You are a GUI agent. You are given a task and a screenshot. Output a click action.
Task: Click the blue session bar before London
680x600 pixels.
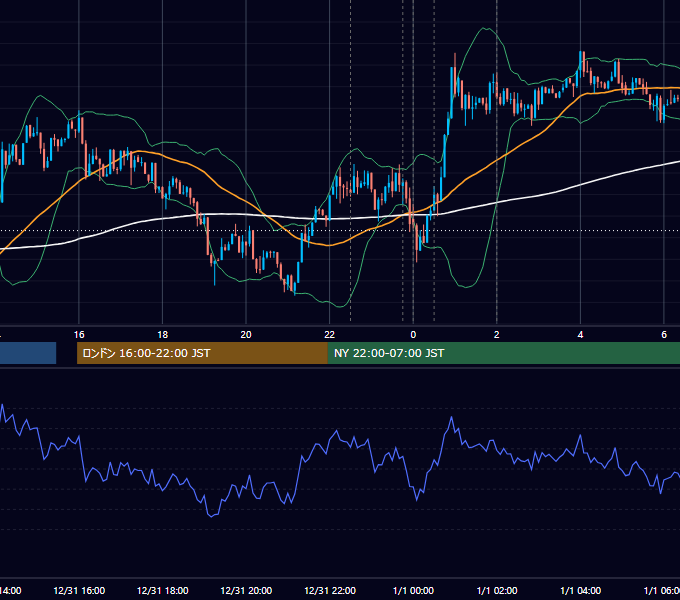(x=28, y=353)
